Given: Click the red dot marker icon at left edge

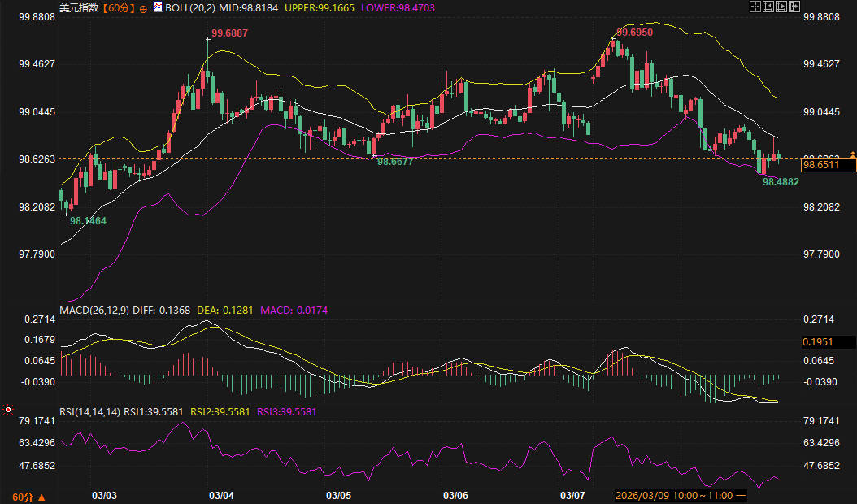Looking at the screenshot, I should (7, 411).
